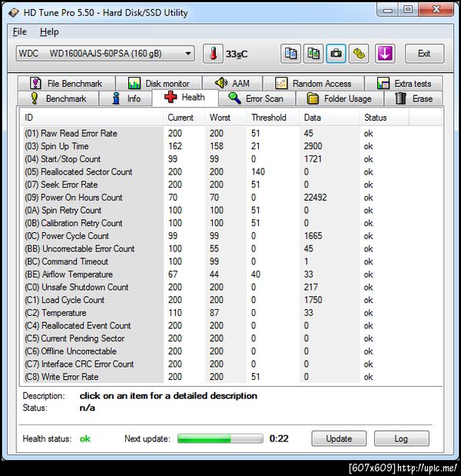Select the (01) Raw Read Error Rate row
The width and height of the screenshot is (461, 476).
click(x=232, y=133)
